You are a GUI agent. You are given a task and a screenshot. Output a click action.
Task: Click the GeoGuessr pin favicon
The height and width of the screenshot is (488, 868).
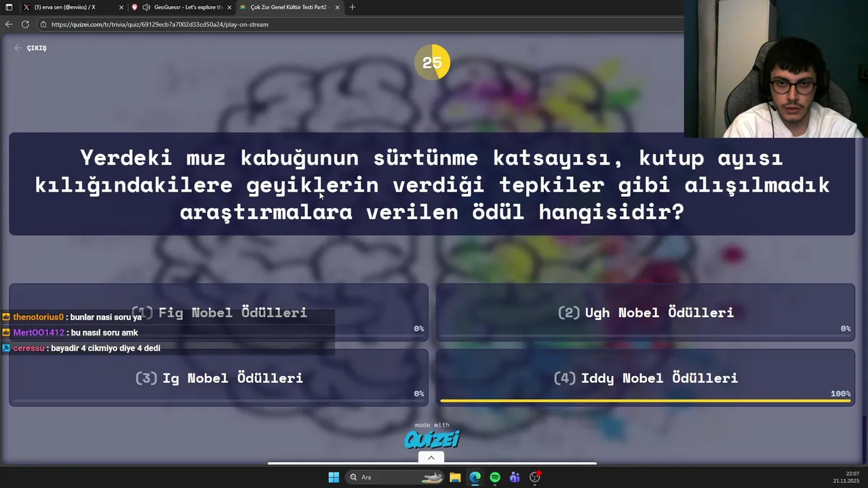134,7
